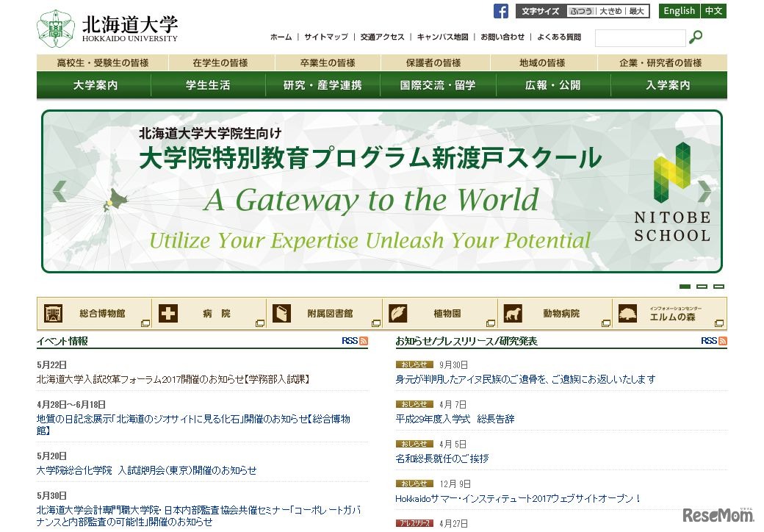Open 地質の日記念展示 event link
This screenshot has width=764, height=532.
[193, 425]
